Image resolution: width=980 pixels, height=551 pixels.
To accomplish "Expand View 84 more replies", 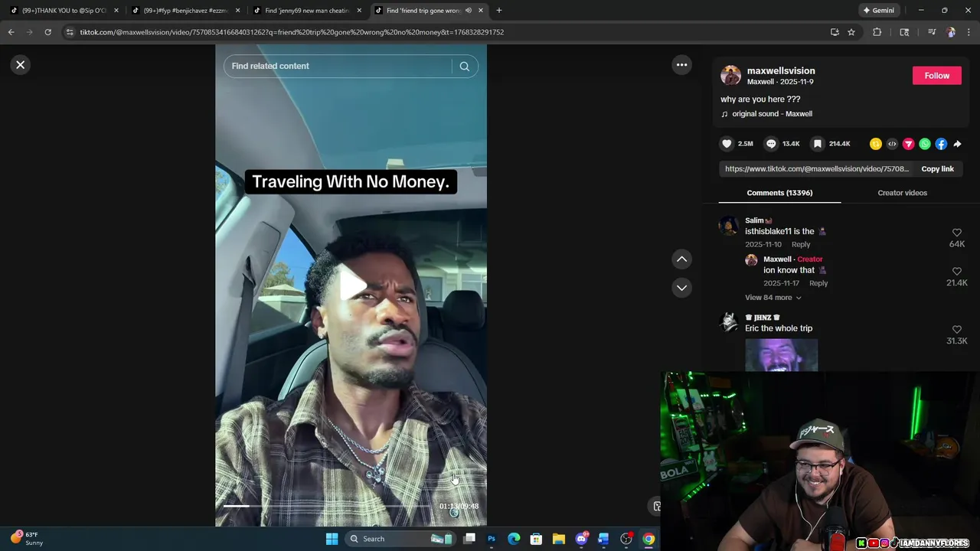I will 773,298.
